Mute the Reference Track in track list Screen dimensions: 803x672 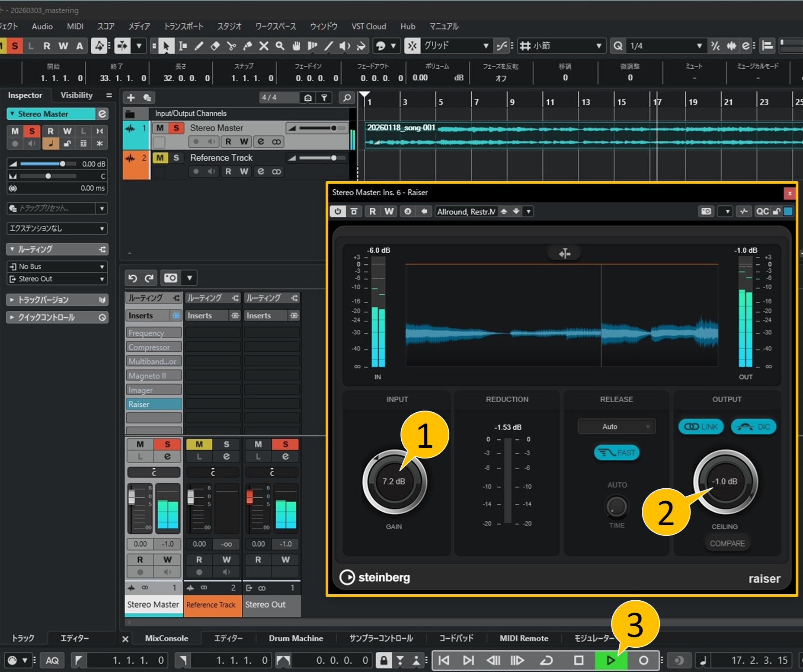[160, 158]
